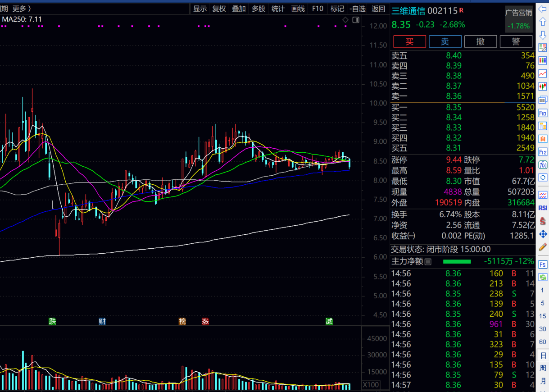
Task: Open the 统计 menu
Action: click(278, 9)
